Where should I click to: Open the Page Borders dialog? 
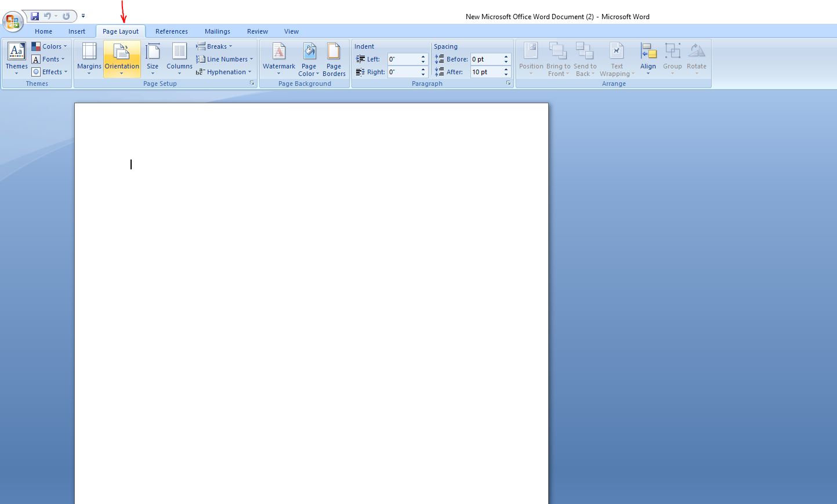pos(334,58)
